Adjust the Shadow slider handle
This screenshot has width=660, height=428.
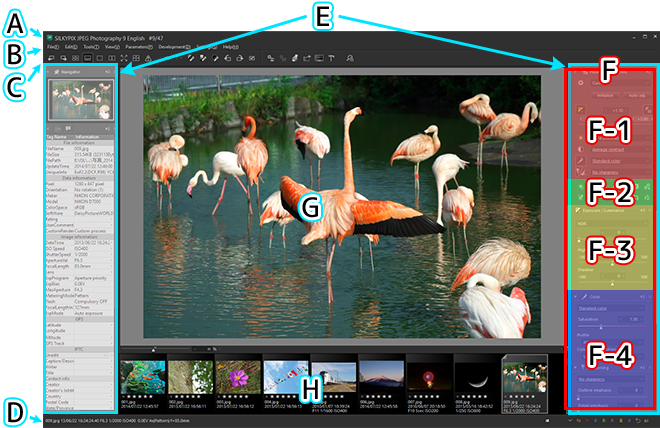coord(612,284)
